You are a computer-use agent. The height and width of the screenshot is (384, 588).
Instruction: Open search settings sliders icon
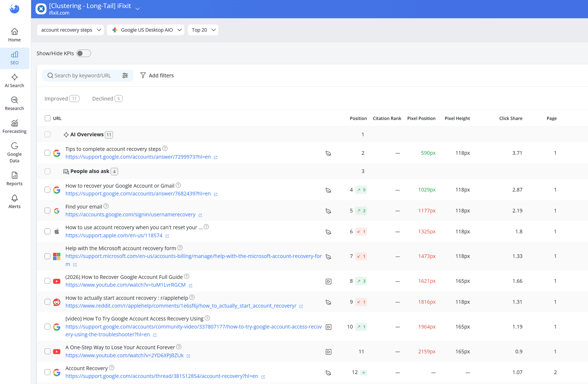(x=125, y=76)
